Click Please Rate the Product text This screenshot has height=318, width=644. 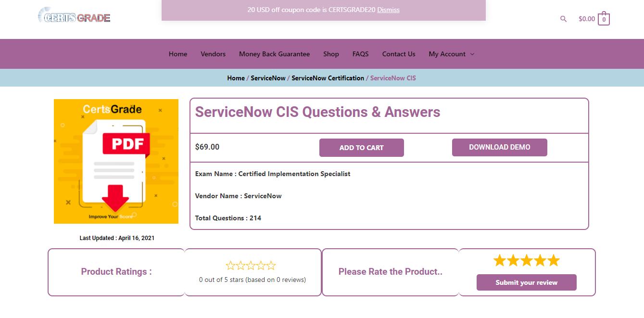(391, 271)
